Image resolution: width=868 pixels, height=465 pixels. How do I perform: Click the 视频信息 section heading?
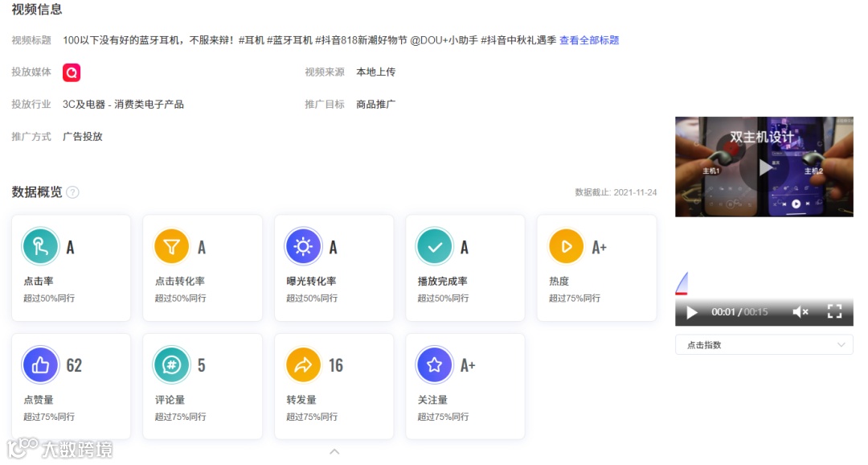(x=36, y=10)
